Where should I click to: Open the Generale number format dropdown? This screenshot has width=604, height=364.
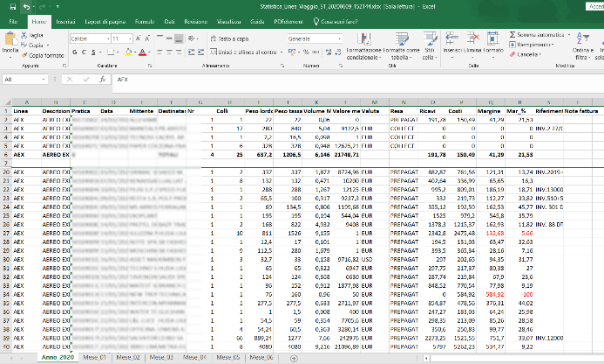(339, 39)
